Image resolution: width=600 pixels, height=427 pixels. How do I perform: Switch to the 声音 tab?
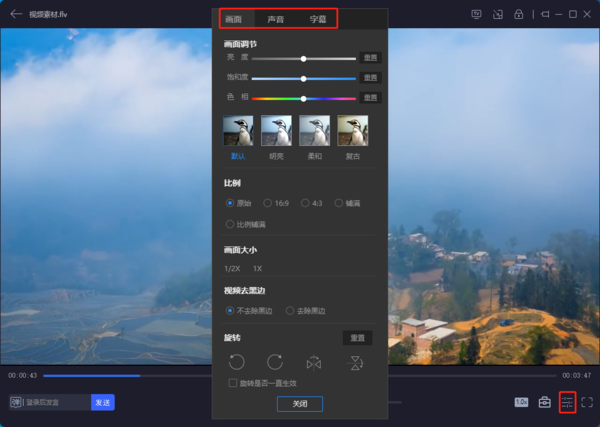coord(276,19)
